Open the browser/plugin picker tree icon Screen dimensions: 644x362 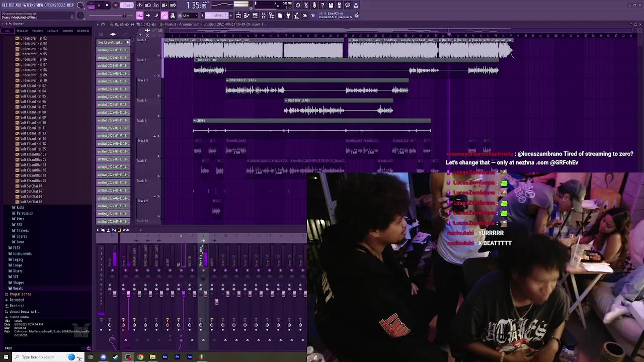click(271, 16)
